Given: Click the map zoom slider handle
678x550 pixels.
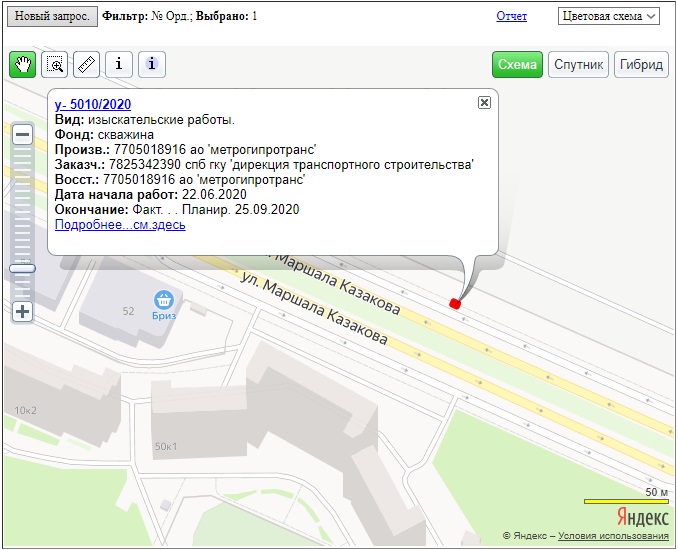Looking at the screenshot, I should pyautogui.click(x=22, y=268).
